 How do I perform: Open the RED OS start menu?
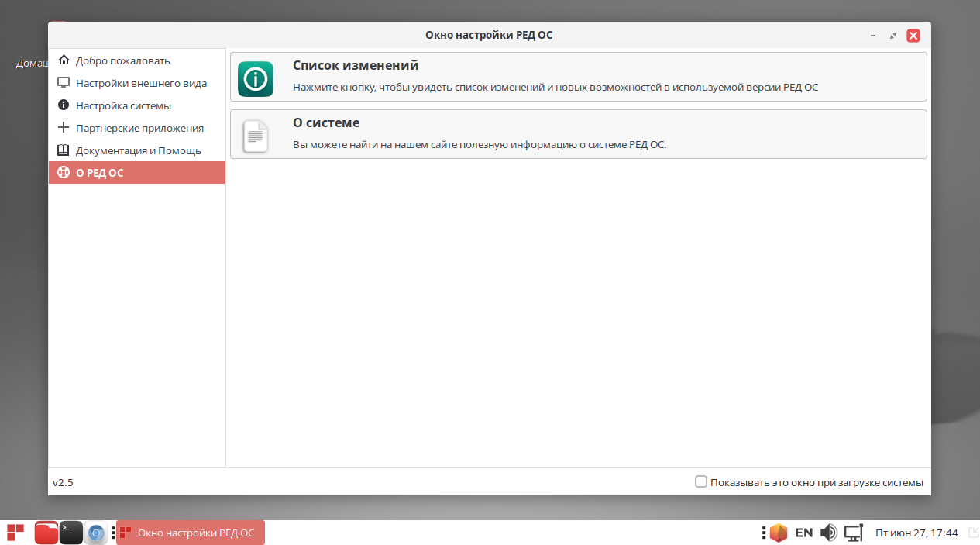click(x=15, y=533)
